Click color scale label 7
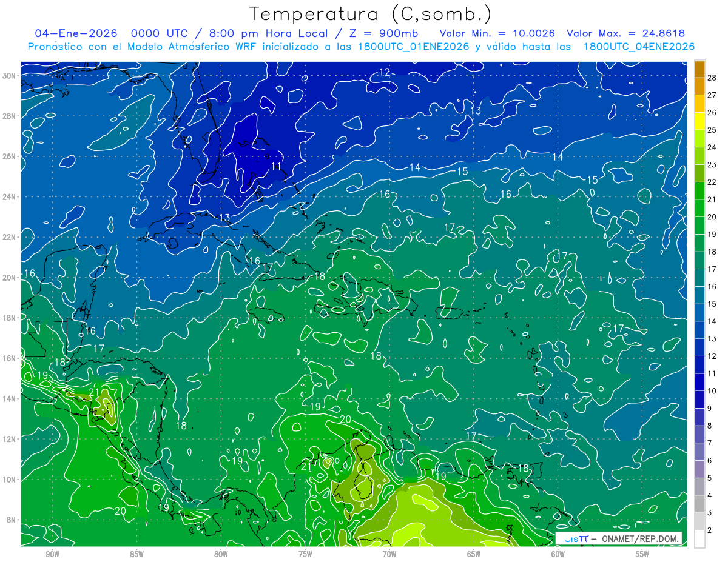The width and height of the screenshot is (728, 562). 710,443
